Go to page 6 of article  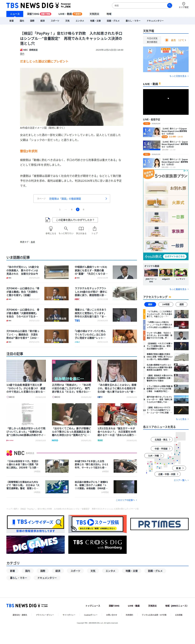(72, 210)
